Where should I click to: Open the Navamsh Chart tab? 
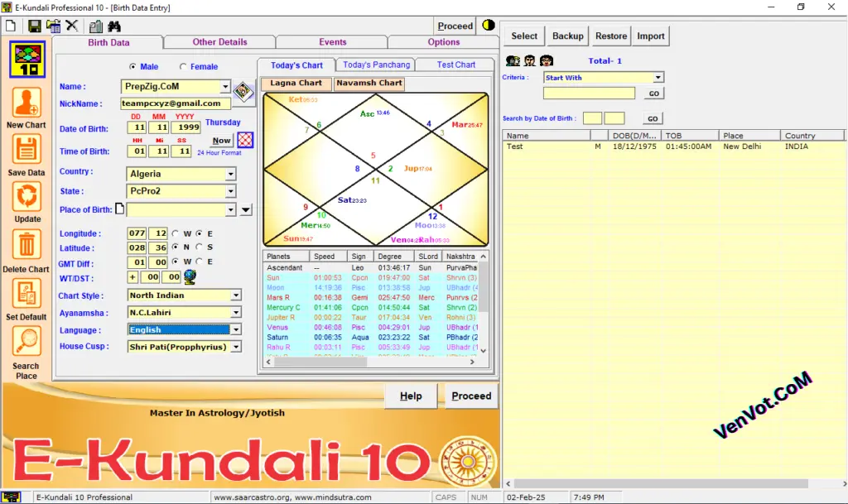369,84
